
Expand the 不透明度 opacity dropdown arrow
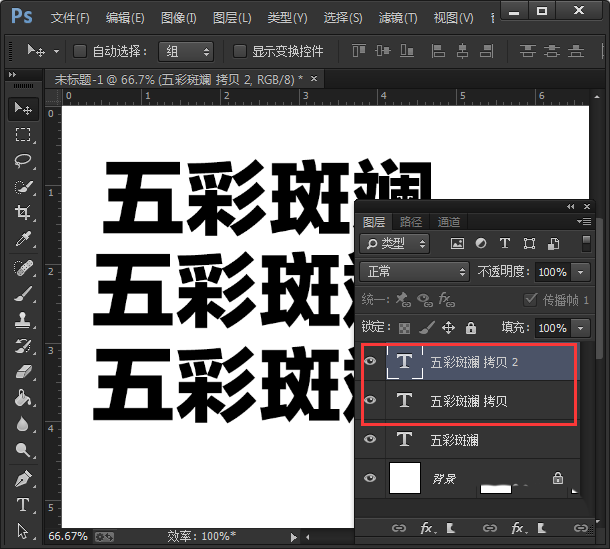(x=583, y=272)
